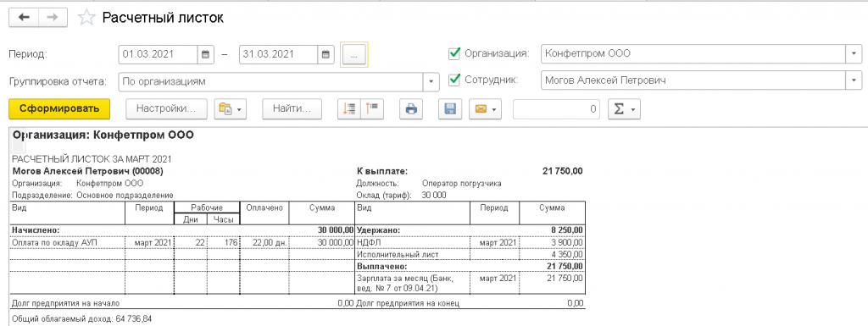Click the Рабочие column header
This screenshot has height=326, width=868.
click(x=207, y=208)
